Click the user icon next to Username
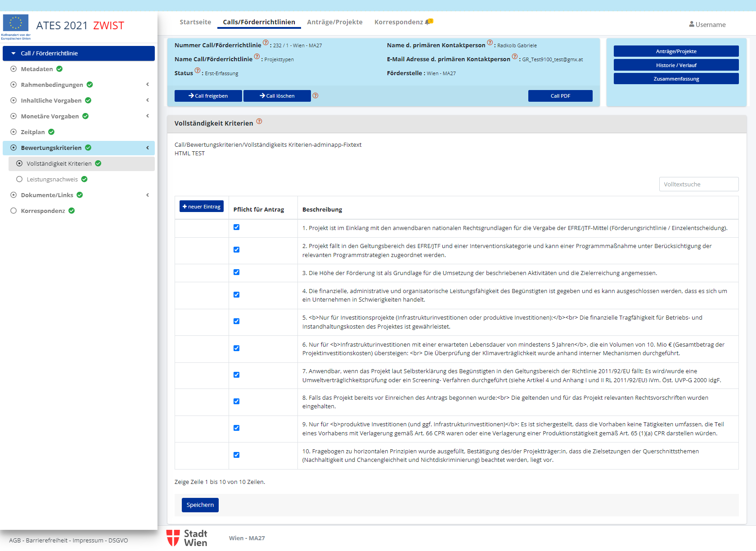This screenshot has height=551, width=756. 692,24
